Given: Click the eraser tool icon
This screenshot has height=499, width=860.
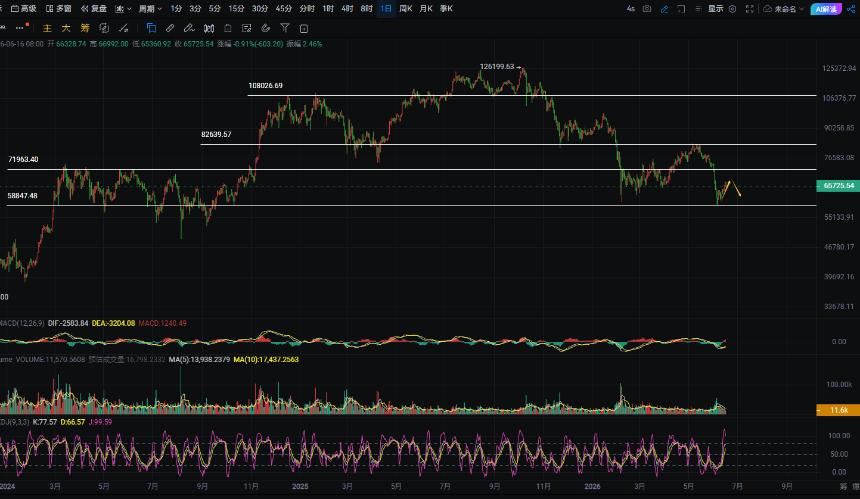Looking at the screenshot, I should [266, 28].
